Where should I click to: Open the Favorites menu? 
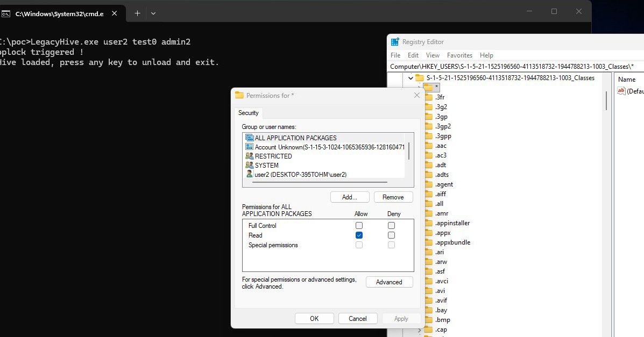tap(459, 55)
